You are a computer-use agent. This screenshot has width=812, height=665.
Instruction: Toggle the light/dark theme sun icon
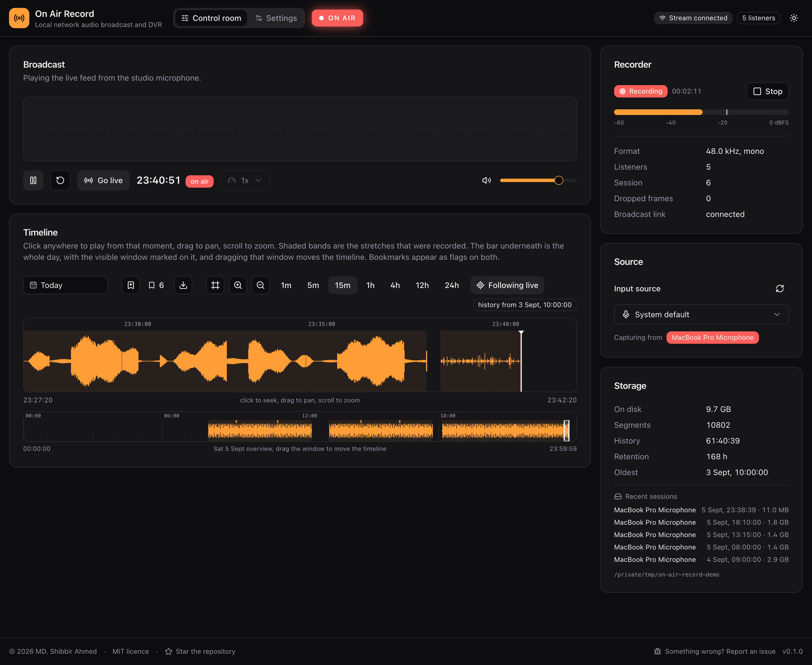(x=794, y=18)
